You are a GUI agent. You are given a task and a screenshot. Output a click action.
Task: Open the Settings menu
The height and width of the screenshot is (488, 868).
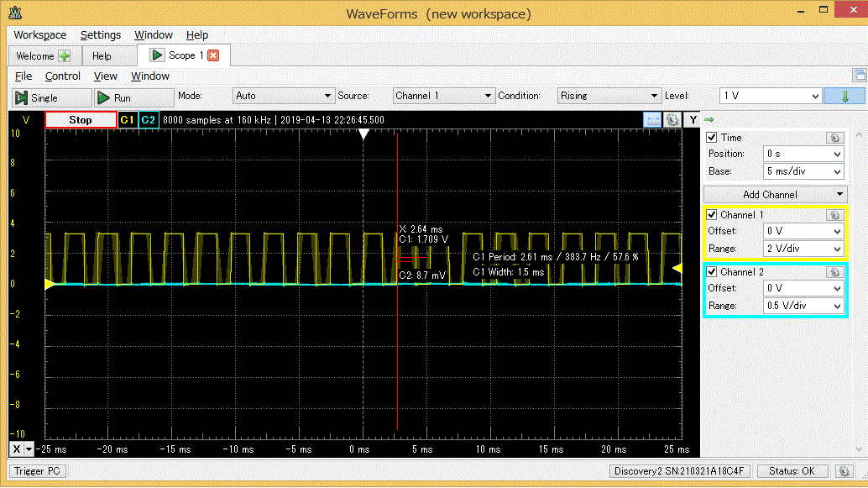coord(101,35)
